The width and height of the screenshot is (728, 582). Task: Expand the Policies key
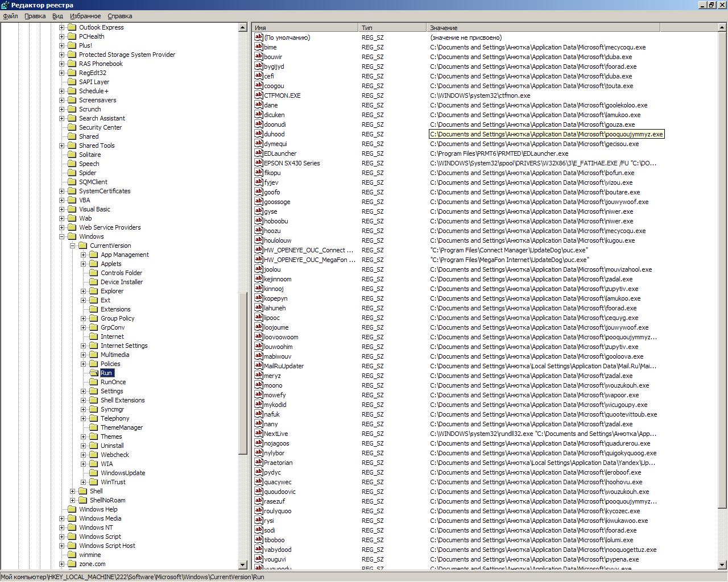click(83, 364)
